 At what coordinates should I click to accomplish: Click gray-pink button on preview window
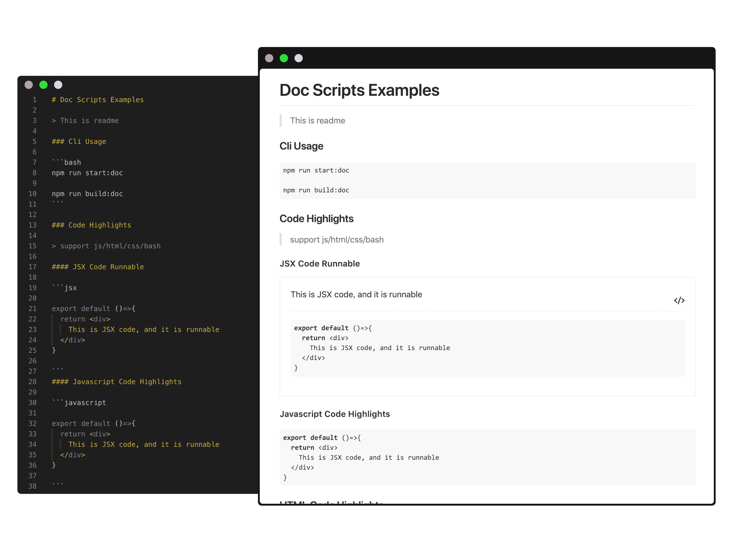pyautogui.click(x=269, y=58)
